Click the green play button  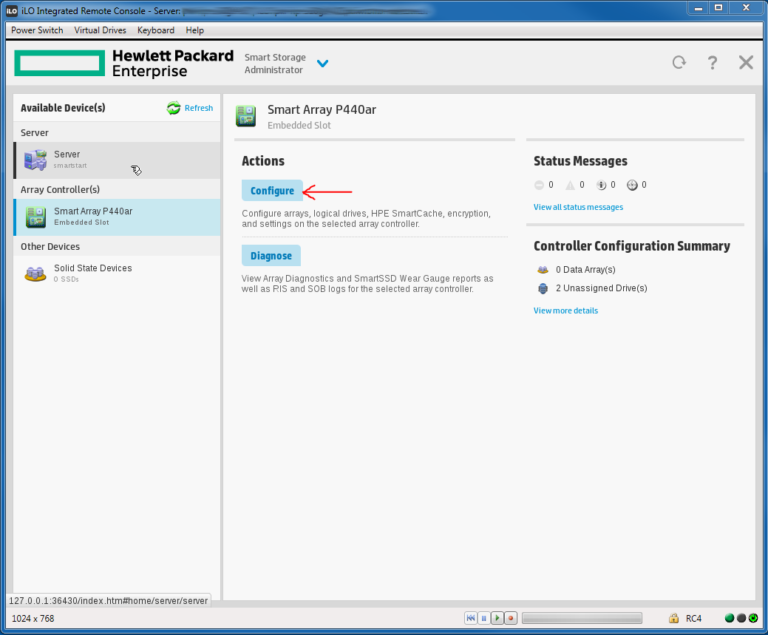(497, 618)
